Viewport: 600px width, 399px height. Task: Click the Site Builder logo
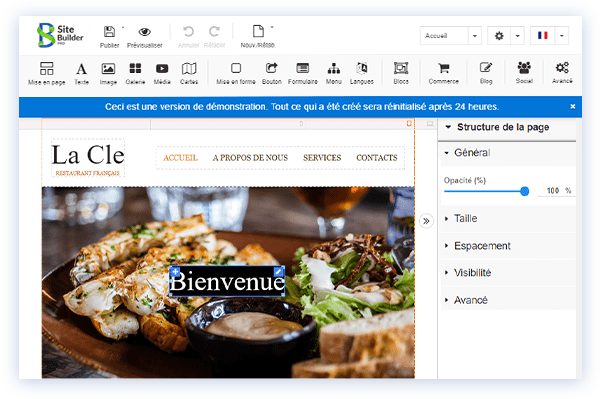click(x=60, y=35)
